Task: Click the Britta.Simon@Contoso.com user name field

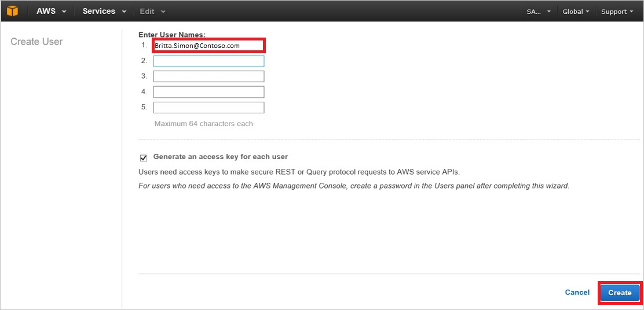Action: tap(208, 46)
